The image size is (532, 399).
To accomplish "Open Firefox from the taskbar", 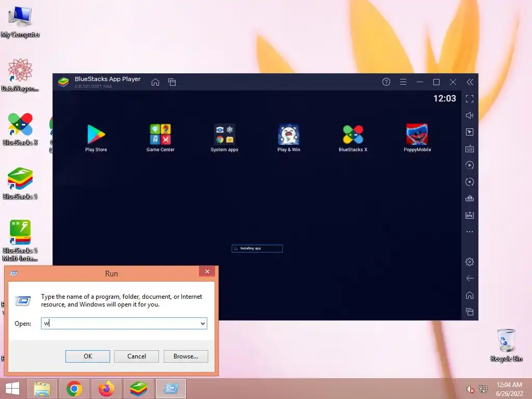I will [107, 389].
